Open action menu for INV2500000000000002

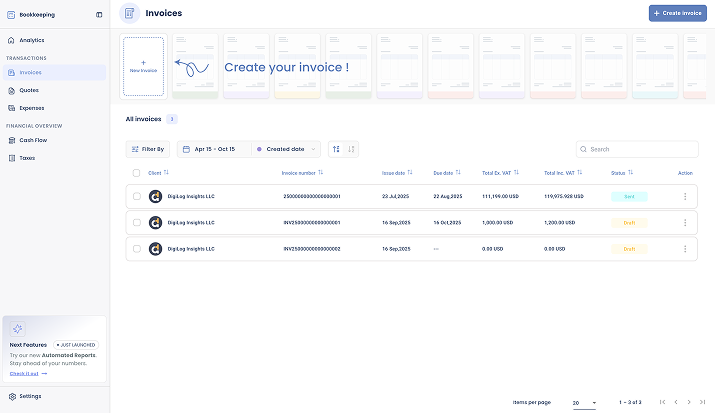(685, 249)
